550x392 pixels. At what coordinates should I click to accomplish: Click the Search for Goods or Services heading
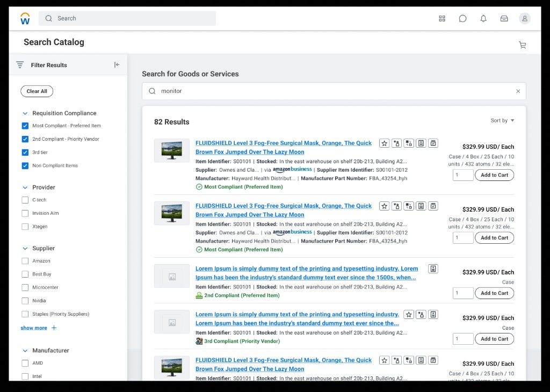click(190, 74)
